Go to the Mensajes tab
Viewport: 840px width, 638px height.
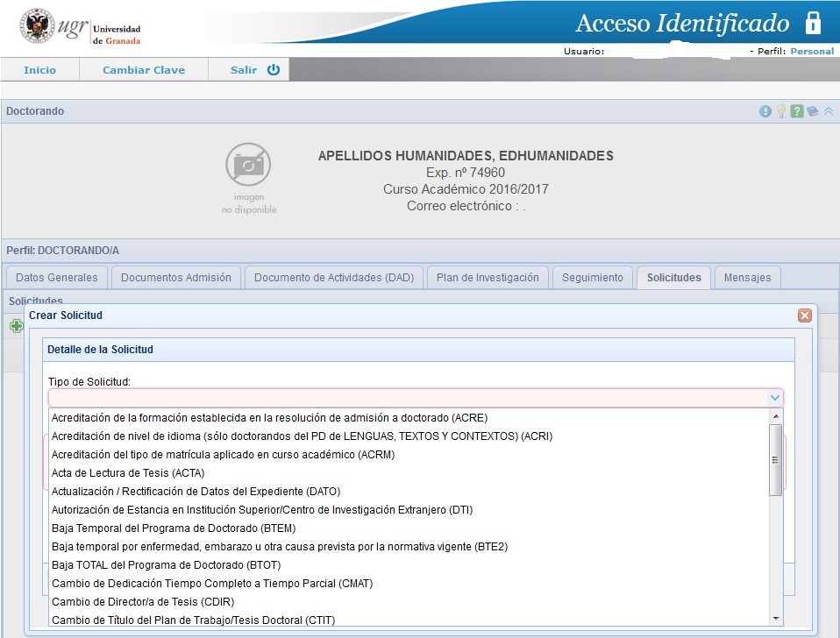(747, 278)
